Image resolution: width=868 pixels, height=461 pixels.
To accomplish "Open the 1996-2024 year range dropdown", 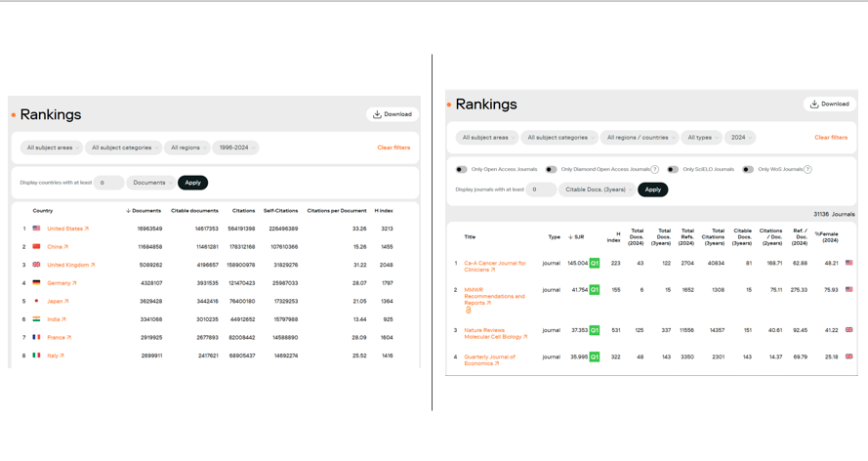I will [x=235, y=147].
